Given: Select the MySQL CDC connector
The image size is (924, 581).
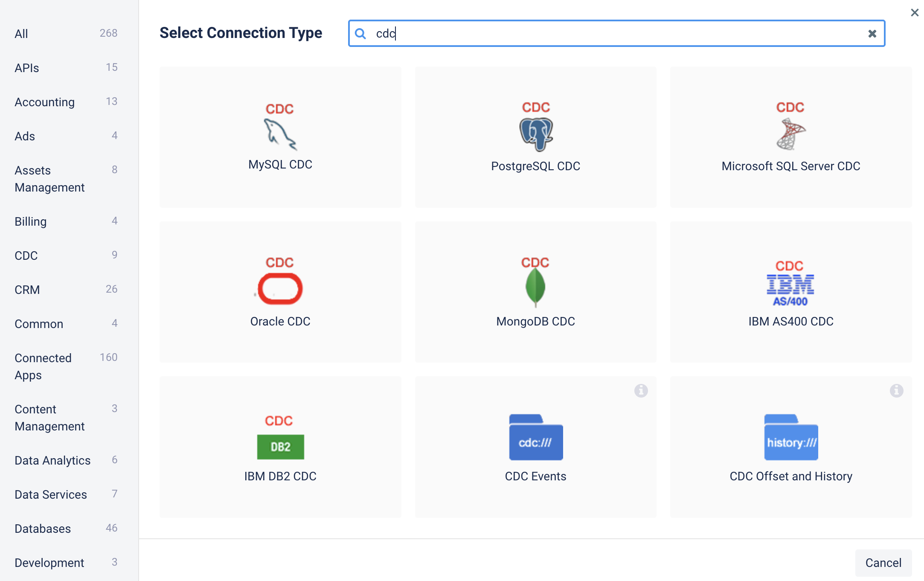Looking at the screenshot, I should pos(280,137).
